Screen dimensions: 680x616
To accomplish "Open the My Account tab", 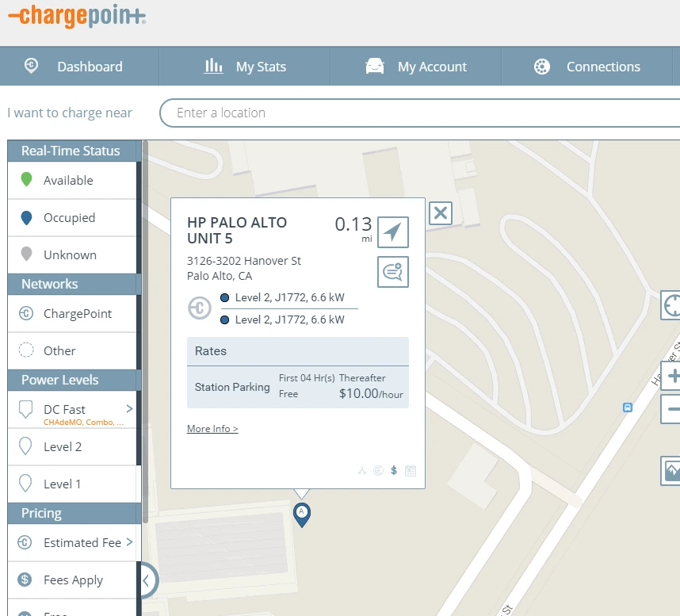I will [416, 67].
